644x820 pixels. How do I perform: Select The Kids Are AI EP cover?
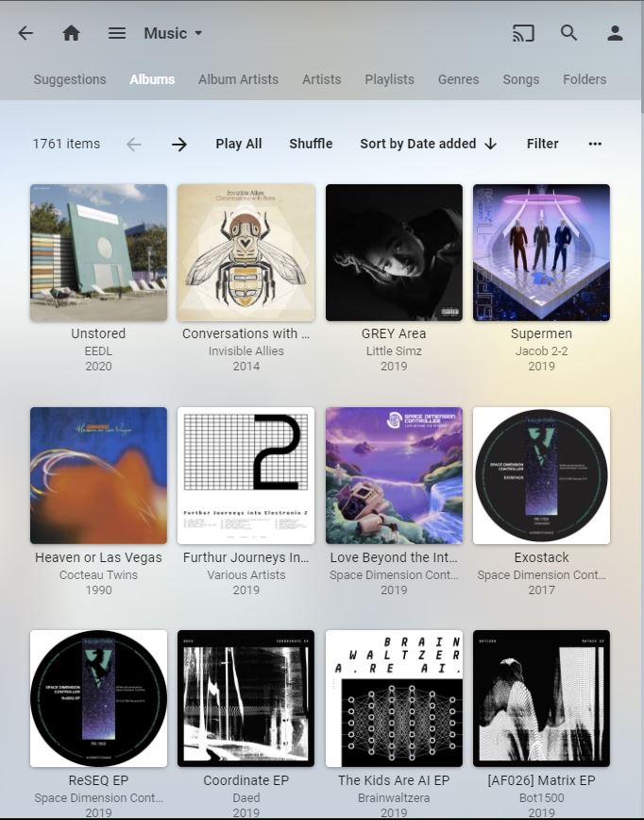pos(394,698)
